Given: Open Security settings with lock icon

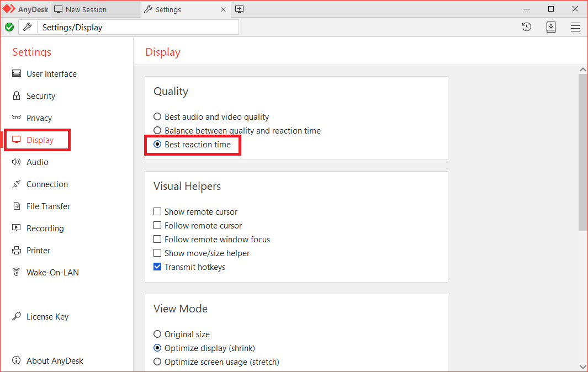Looking at the screenshot, I should click(x=17, y=96).
